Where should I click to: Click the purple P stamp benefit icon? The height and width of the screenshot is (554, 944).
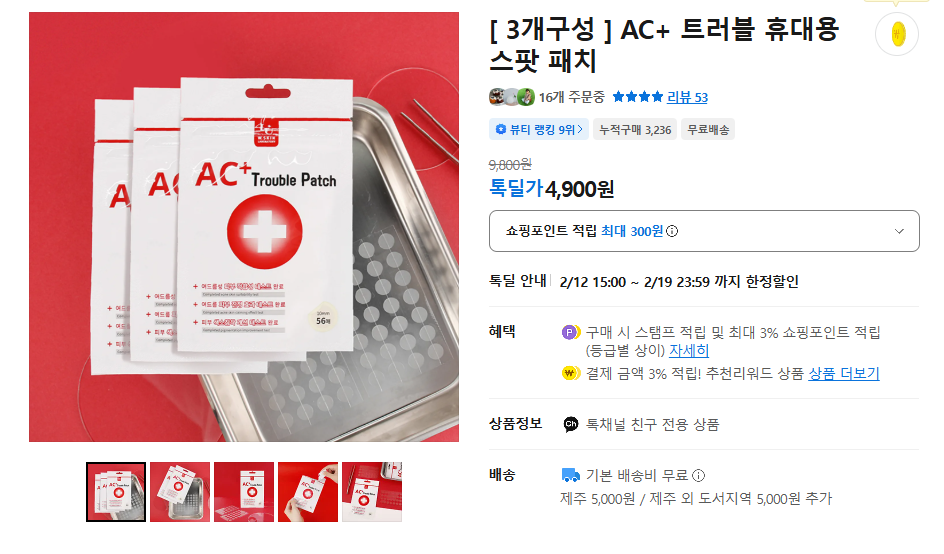click(x=570, y=332)
